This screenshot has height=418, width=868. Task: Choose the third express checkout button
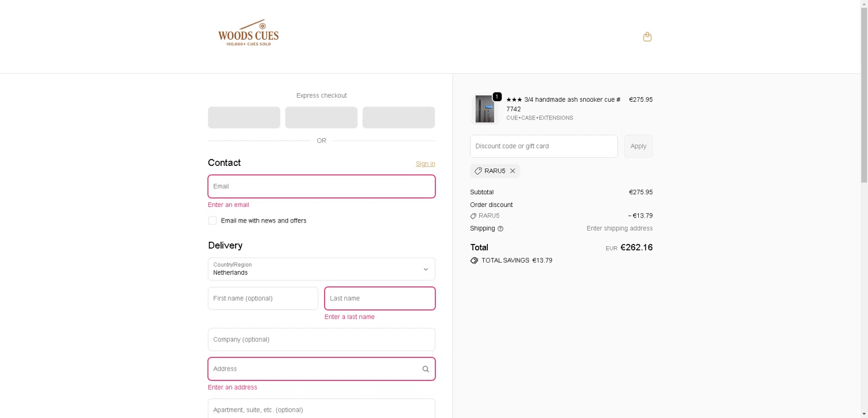coord(399,117)
